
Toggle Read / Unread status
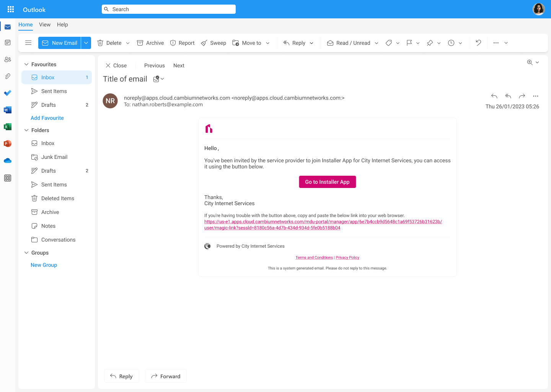pos(349,43)
